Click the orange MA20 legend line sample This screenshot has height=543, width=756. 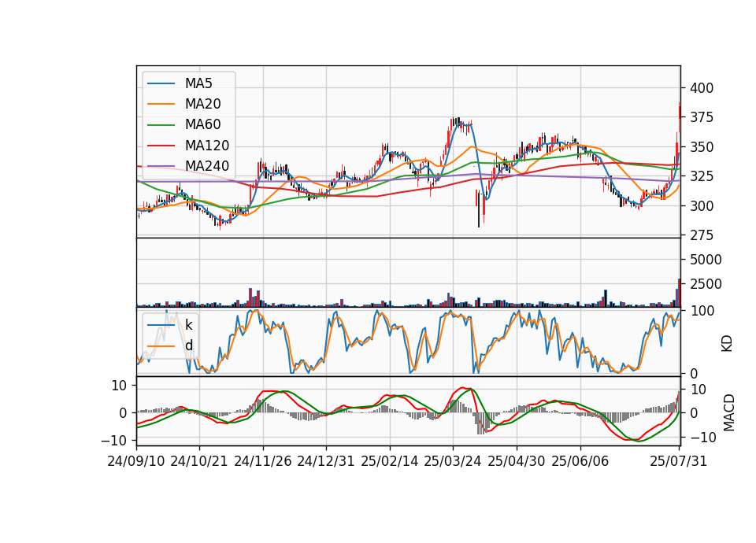click(161, 104)
